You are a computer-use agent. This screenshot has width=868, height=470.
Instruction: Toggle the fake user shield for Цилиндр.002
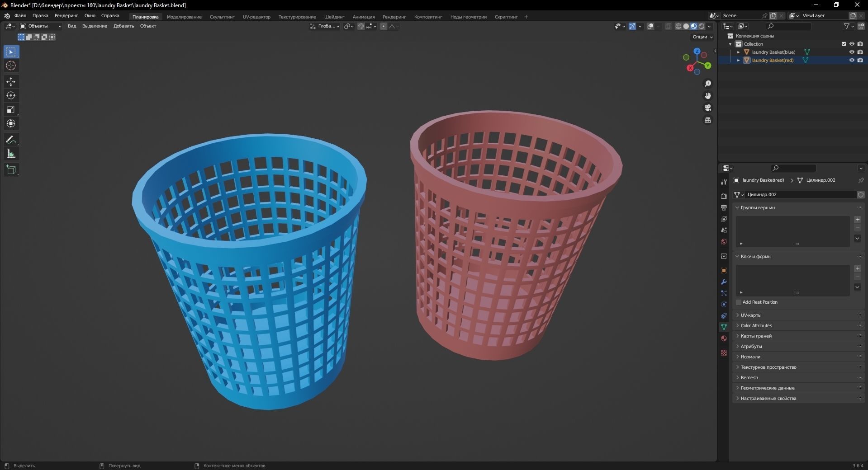coord(861,195)
